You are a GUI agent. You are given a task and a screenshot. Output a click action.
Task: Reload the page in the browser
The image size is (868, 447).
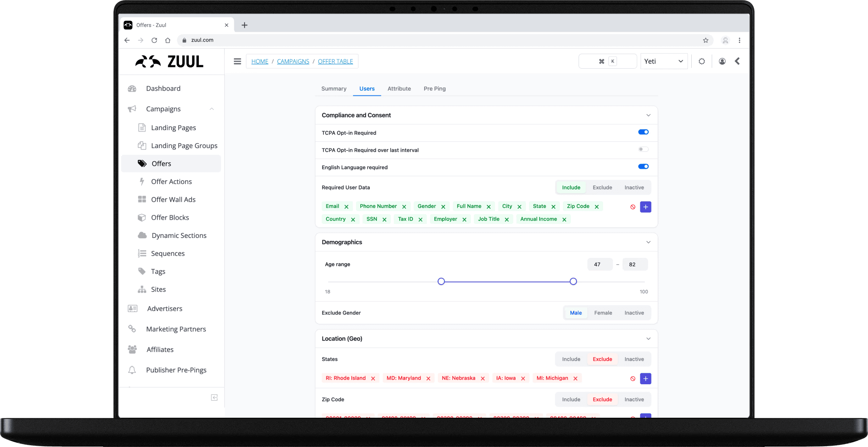(154, 40)
